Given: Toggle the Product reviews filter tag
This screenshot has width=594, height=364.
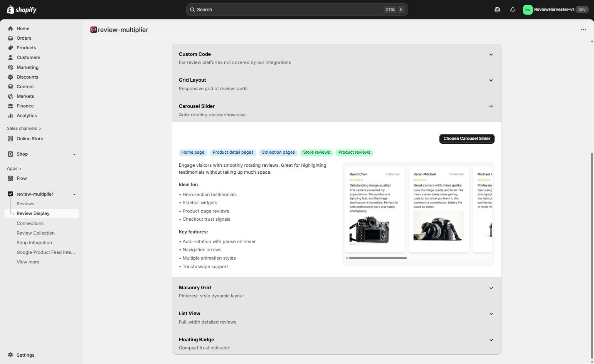Looking at the screenshot, I should 354,152.
